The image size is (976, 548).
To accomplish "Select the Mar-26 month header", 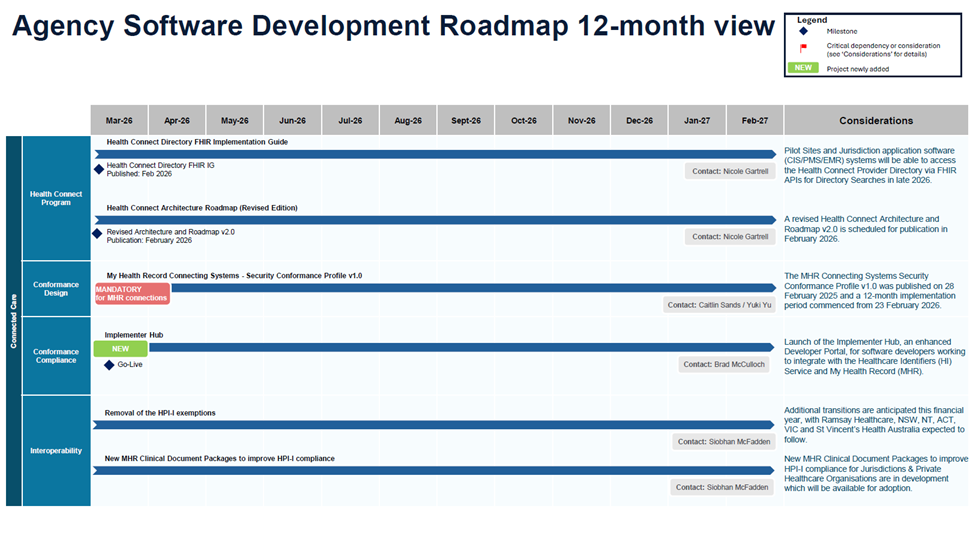I will 119,120.
